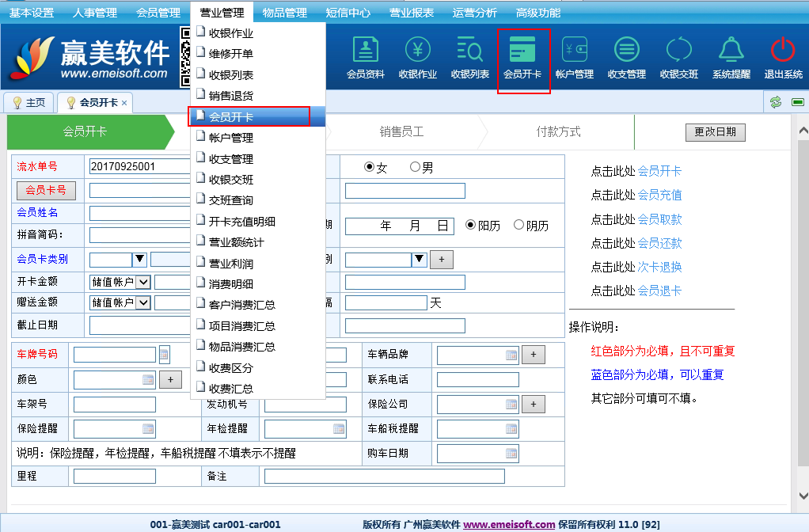Click the 帐户管理 toolbar icon
The height and width of the screenshot is (532, 809).
coord(574,58)
